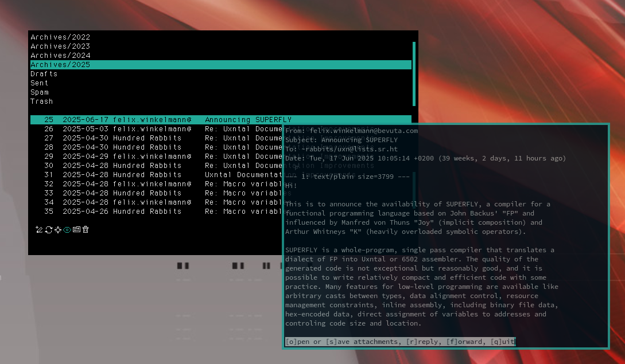Click the refresh mailbox icon
625x364 pixels.
[x=49, y=230]
